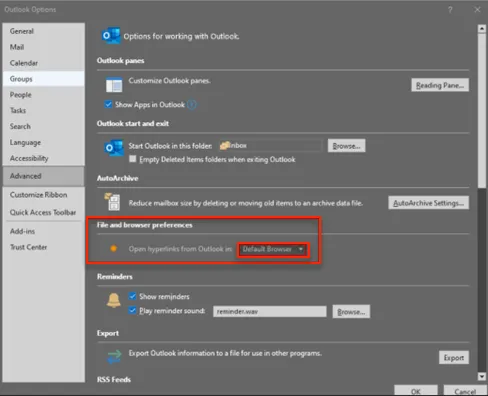Confirm with the OK button
Image resolution: width=488 pixels, height=396 pixels.
coord(416,391)
